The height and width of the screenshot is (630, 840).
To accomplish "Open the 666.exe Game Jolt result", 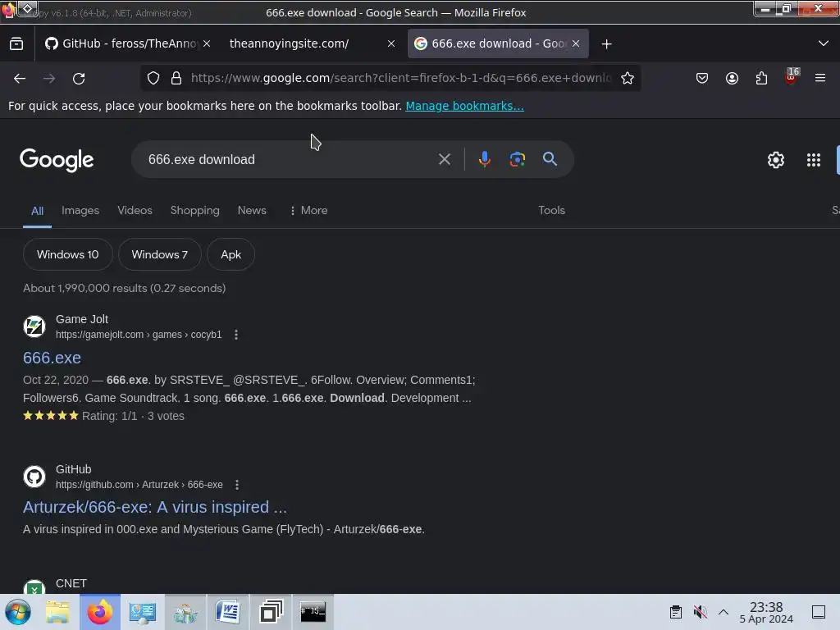I will tap(52, 358).
